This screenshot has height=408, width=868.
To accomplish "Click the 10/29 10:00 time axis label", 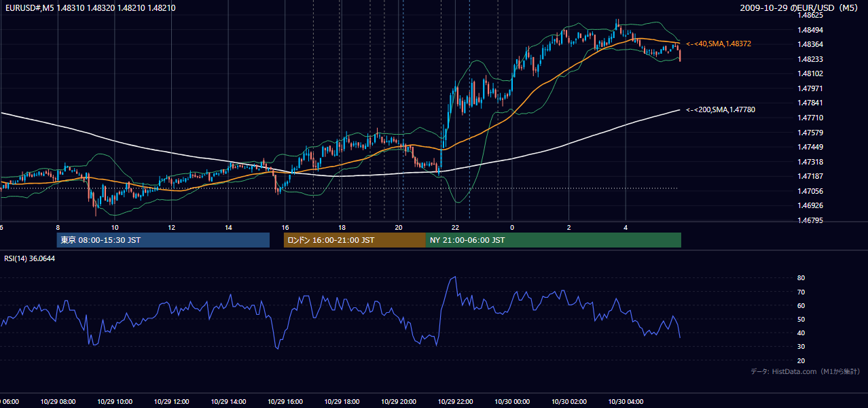I will tap(115, 401).
